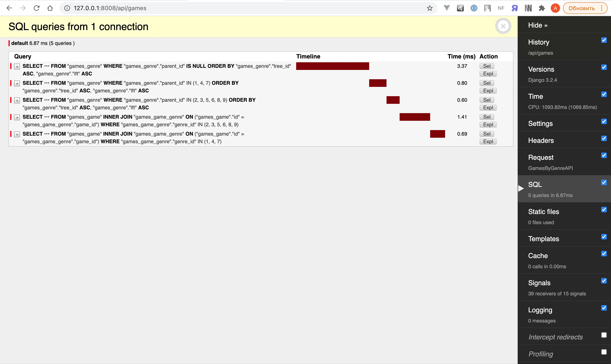
Task: Uncheck the History panel checkbox
Action: pyautogui.click(x=604, y=40)
